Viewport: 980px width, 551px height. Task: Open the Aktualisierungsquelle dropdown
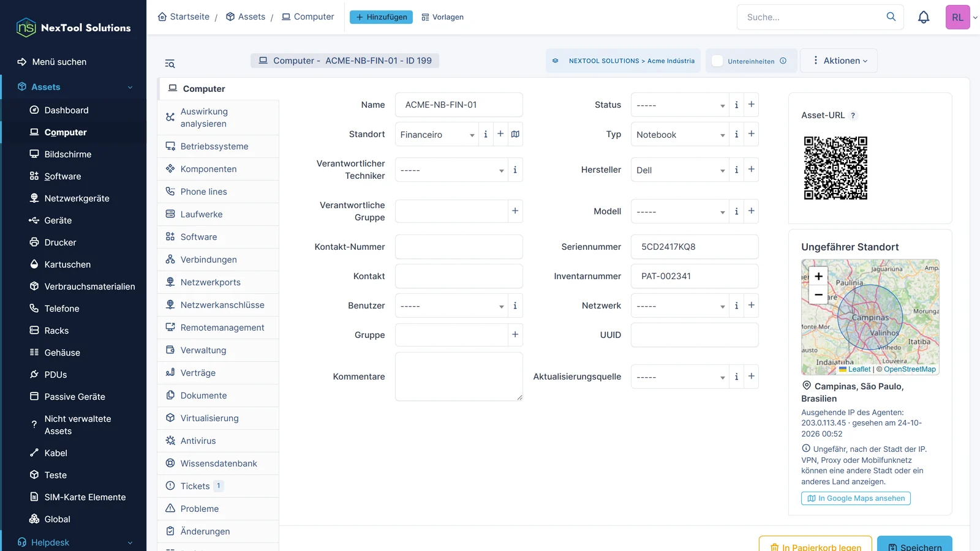(680, 377)
